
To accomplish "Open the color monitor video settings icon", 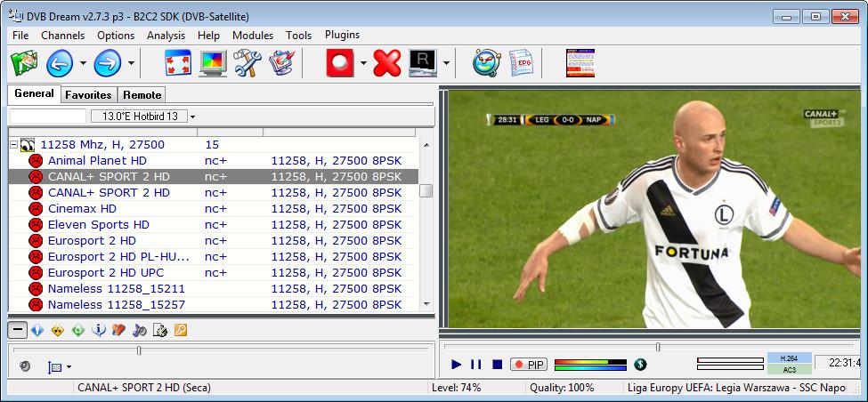I will pyautogui.click(x=213, y=63).
